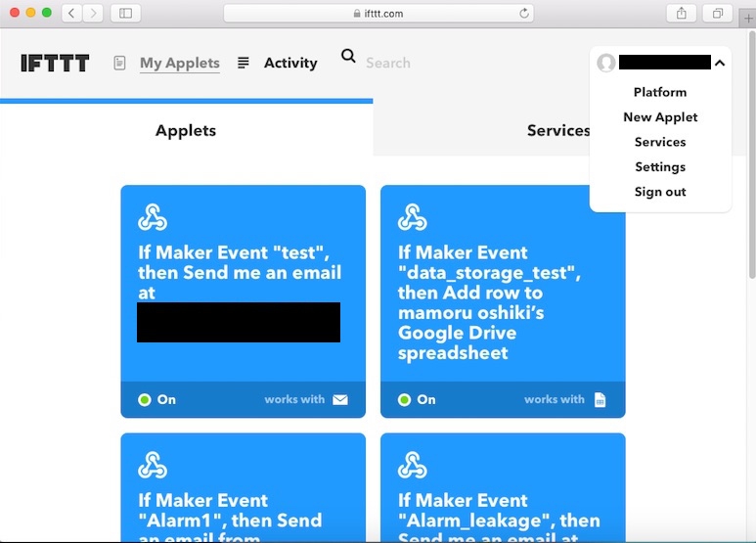Screen dimensions: 756x543
Task: Select Platform from the account menu
Action: coord(660,92)
